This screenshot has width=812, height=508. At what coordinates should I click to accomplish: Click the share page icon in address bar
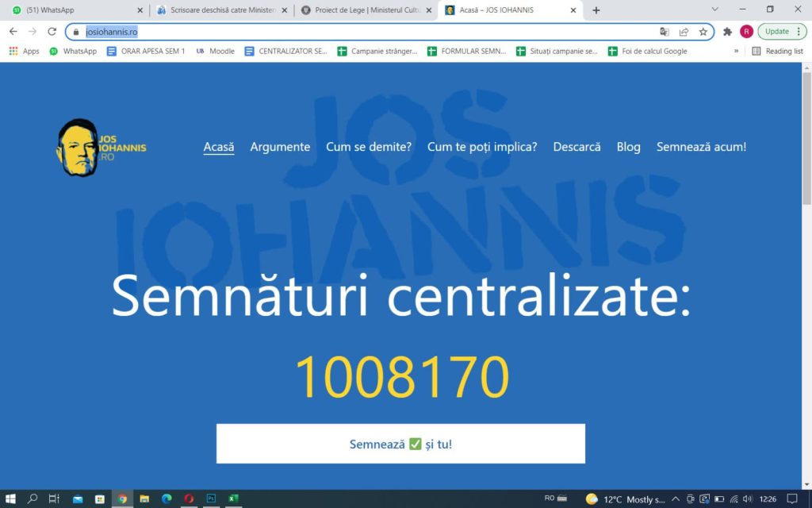coord(684,32)
